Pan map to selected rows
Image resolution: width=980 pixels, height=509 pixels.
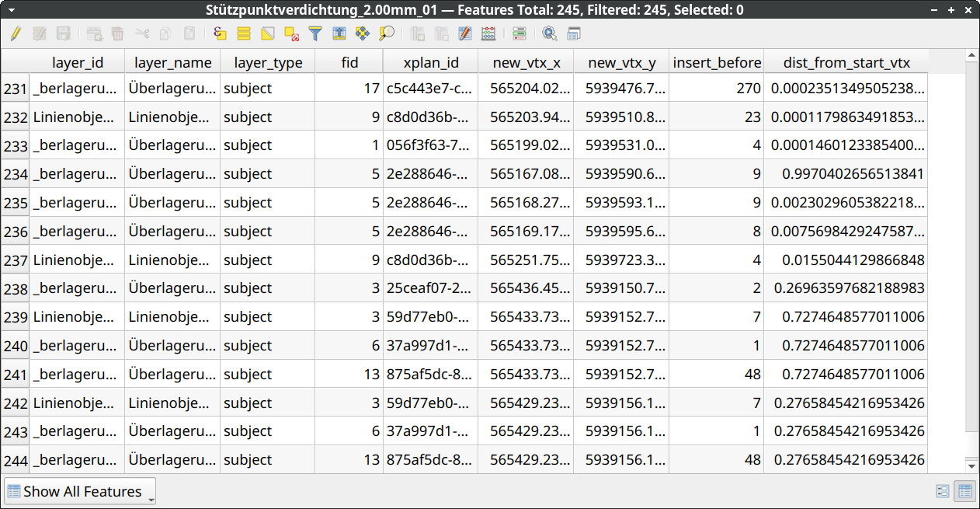[x=362, y=33]
